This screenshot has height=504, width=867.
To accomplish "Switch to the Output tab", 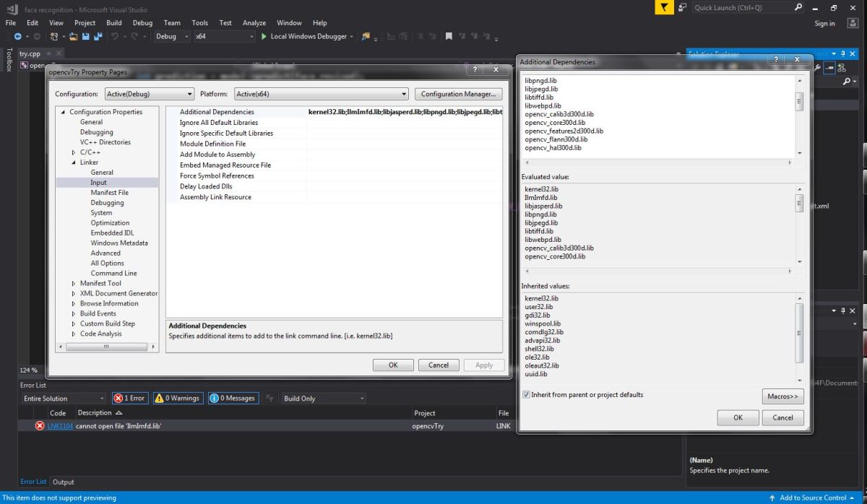I will 64,482.
